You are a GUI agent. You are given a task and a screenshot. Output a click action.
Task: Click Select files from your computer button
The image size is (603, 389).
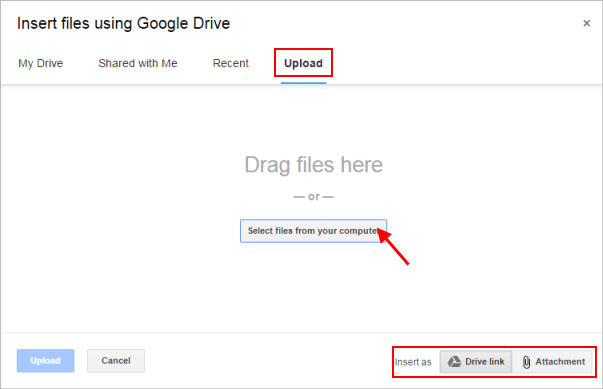(313, 231)
